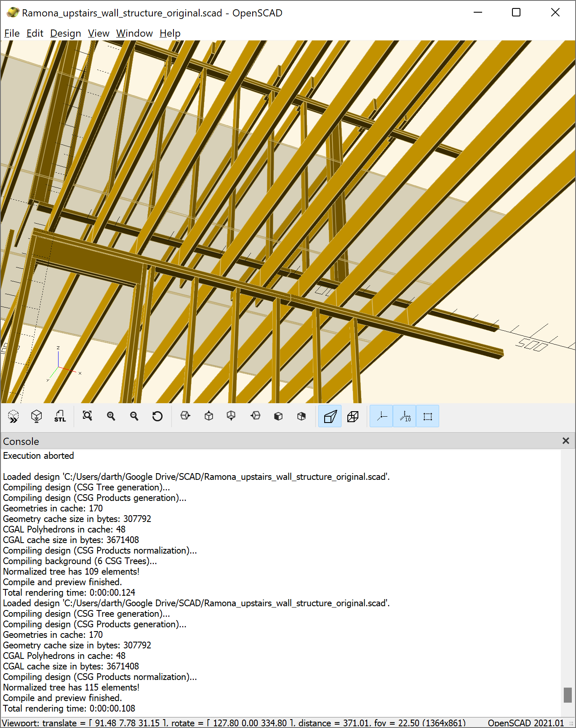576x728 pixels.
Task: Open the Help menu
Action: pyautogui.click(x=170, y=33)
